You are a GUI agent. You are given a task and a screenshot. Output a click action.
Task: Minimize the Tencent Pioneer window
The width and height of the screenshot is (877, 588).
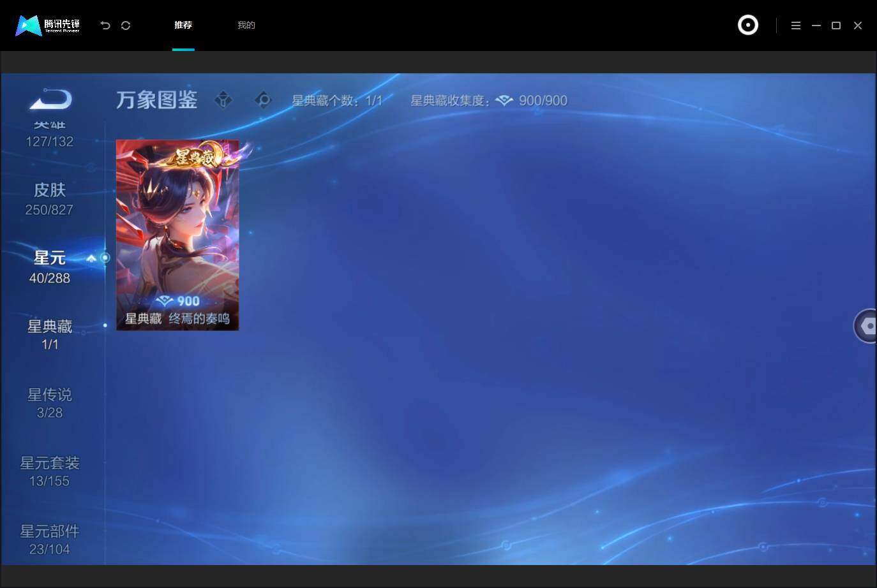pyautogui.click(x=816, y=26)
